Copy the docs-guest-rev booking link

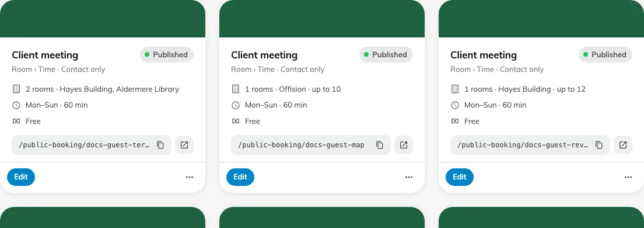pyautogui.click(x=599, y=145)
